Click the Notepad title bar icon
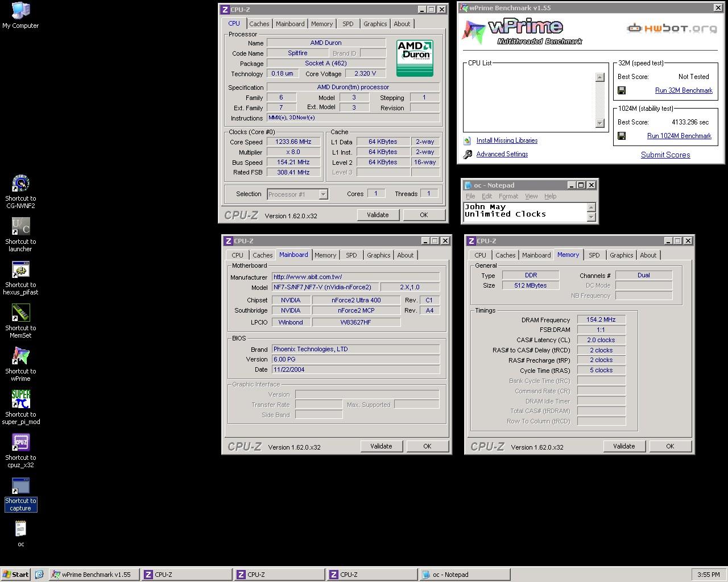 pyautogui.click(x=468, y=185)
